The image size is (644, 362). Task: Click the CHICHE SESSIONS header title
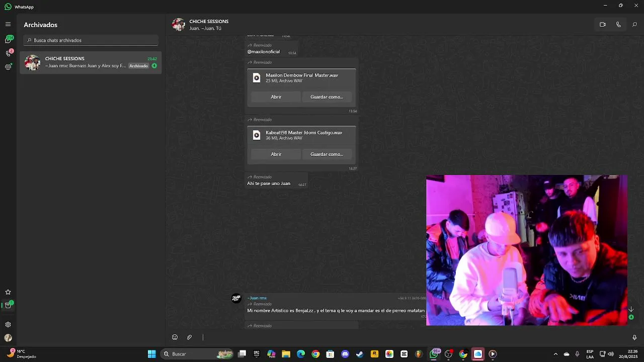click(x=209, y=22)
